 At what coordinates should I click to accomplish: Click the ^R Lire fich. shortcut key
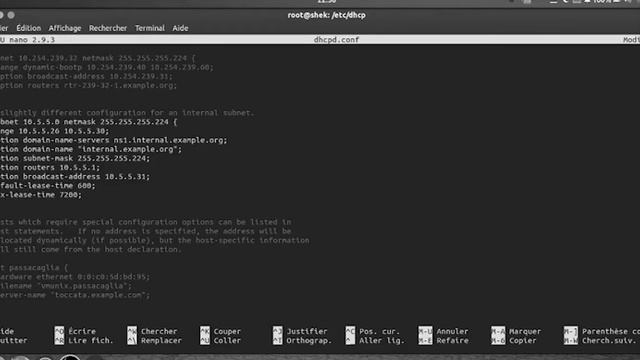pos(59,340)
